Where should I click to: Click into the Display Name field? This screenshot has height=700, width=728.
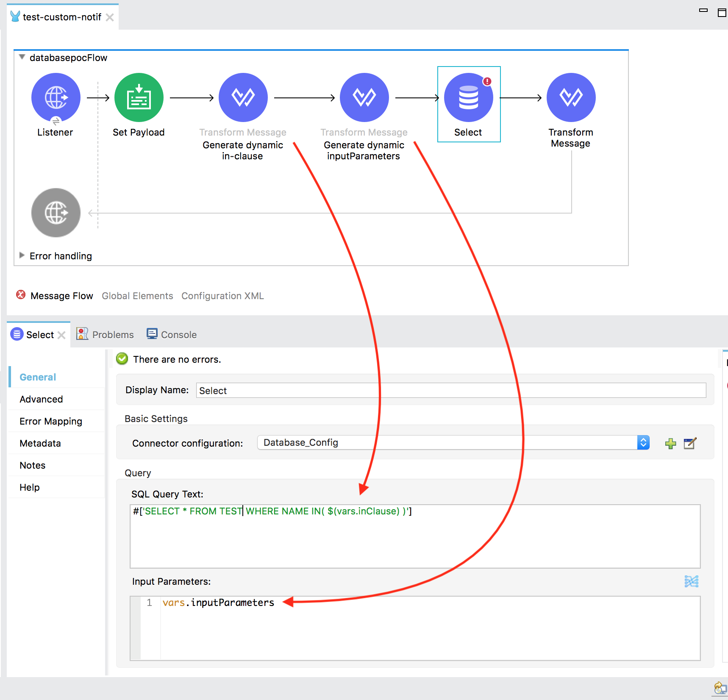point(451,390)
